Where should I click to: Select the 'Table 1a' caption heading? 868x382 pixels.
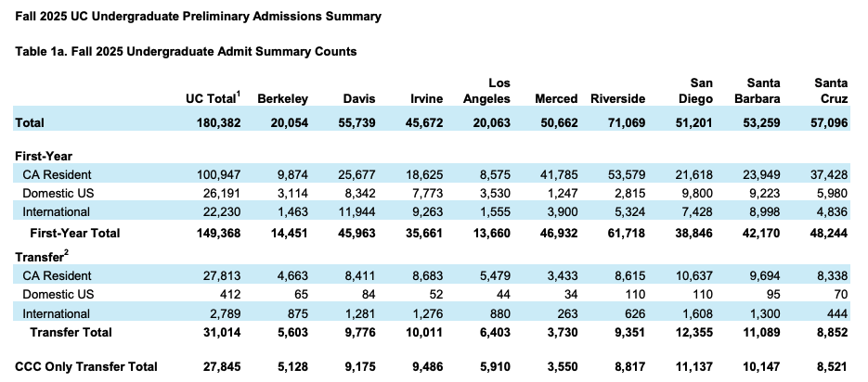(x=186, y=52)
